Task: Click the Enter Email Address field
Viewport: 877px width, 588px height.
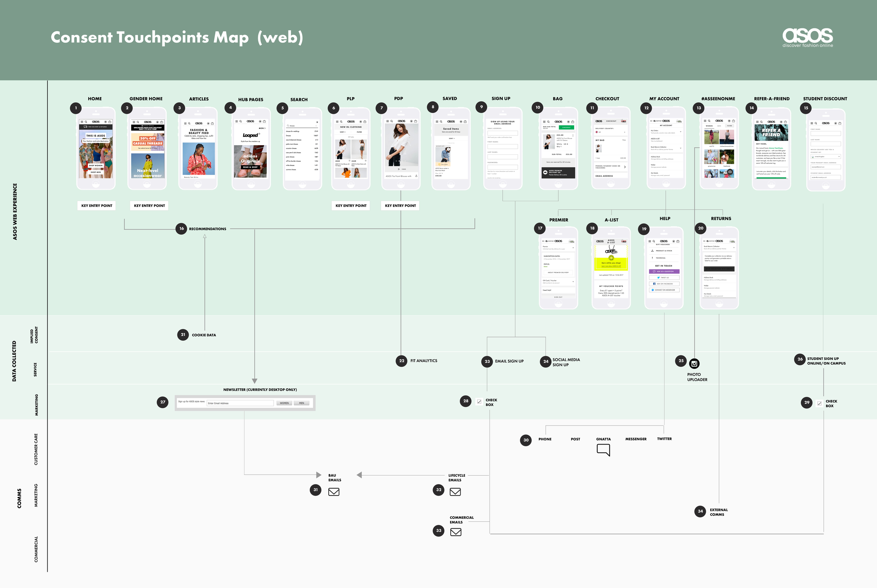Action: (240, 403)
